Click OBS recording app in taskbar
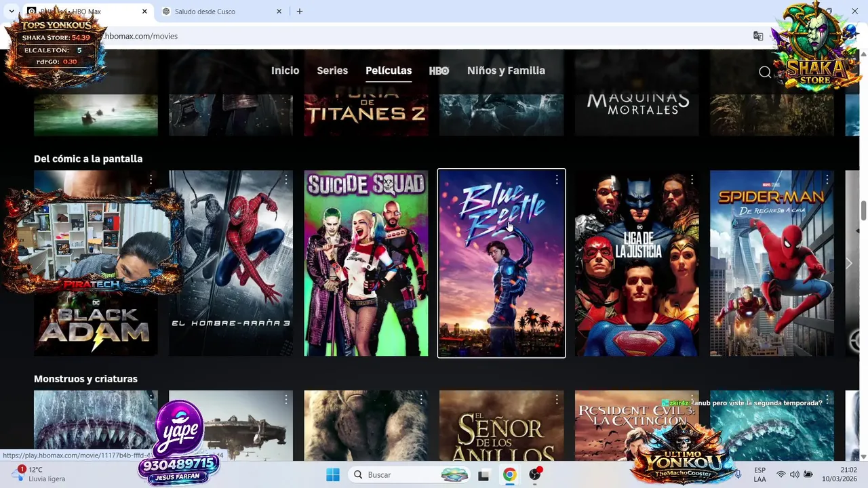 (x=536, y=474)
